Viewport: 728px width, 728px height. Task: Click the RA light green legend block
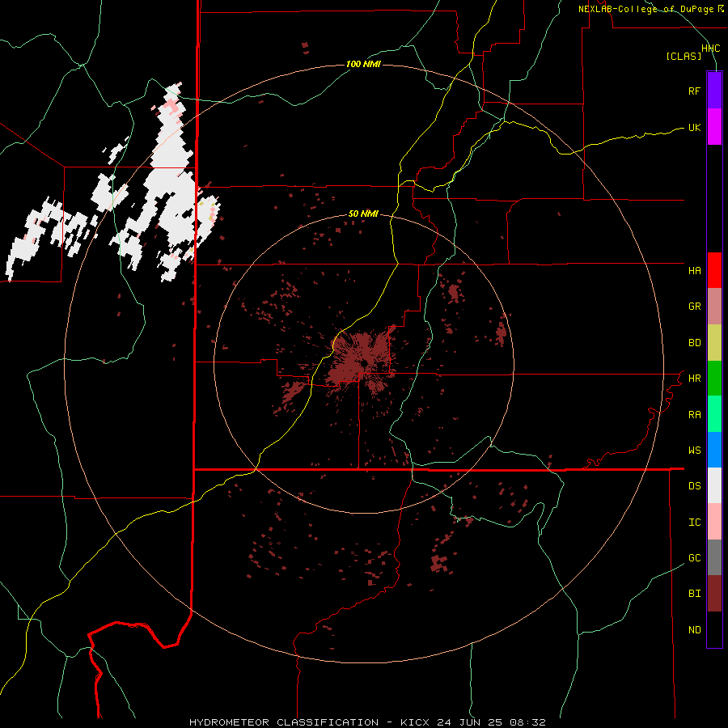point(714,414)
